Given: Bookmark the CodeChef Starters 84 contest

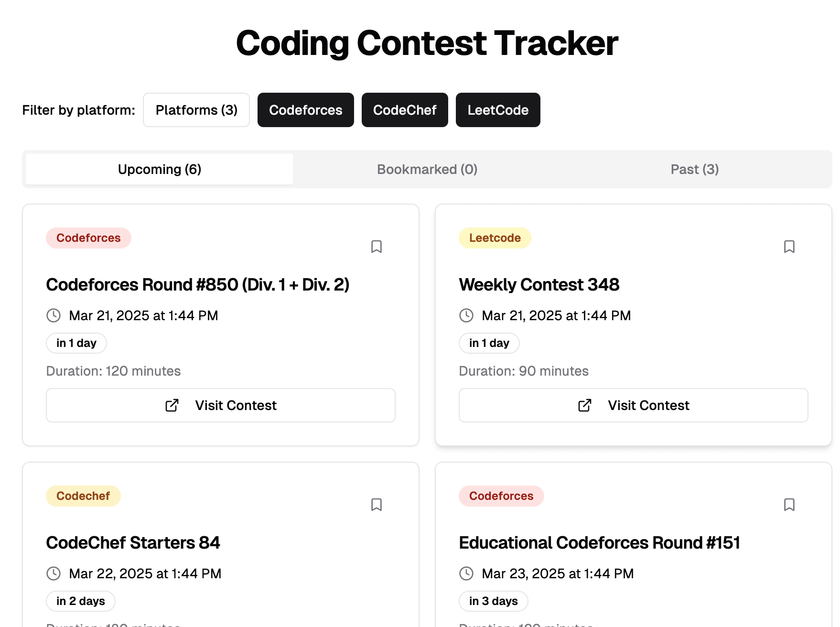Looking at the screenshot, I should [377, 505].
